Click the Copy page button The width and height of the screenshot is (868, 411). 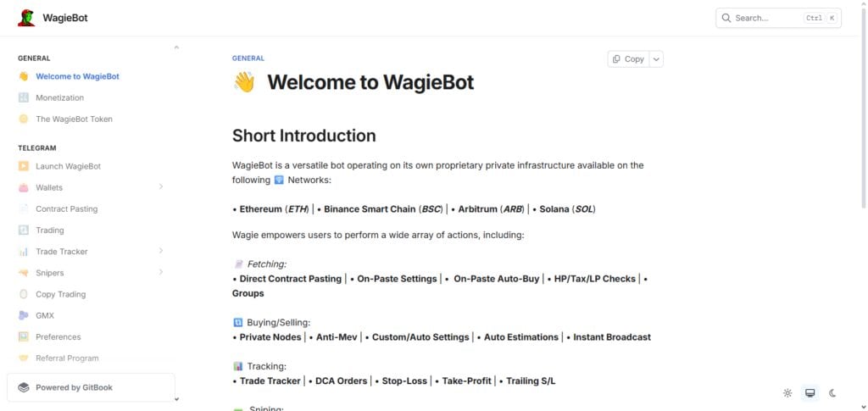pos(628,59)
